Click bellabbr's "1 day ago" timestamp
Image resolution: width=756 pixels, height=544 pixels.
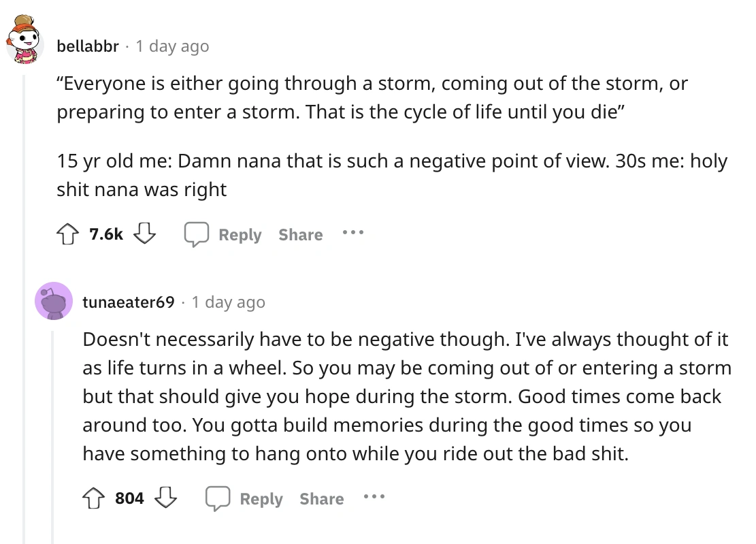pos(172,46)
